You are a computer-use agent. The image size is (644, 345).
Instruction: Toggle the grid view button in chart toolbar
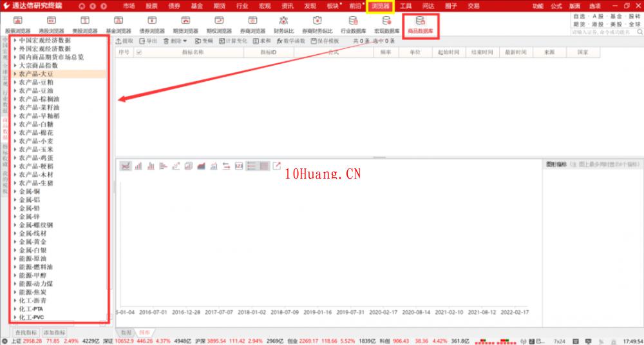[x=264, y=166]
